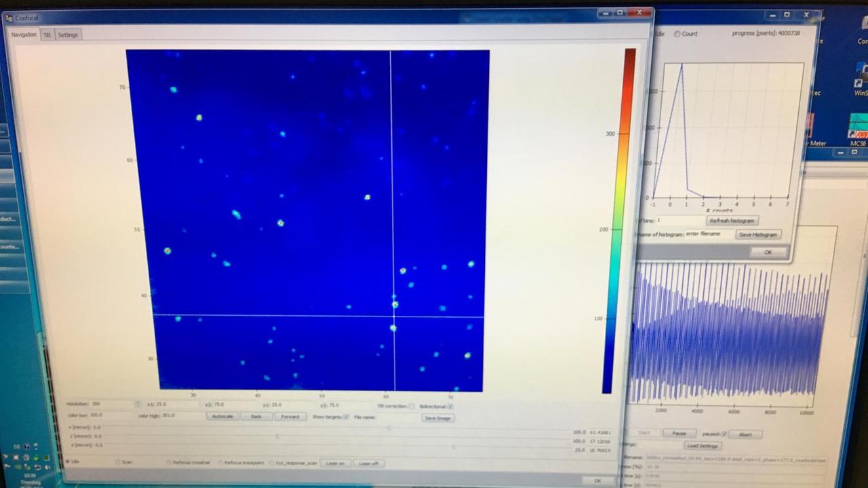The height and width of the screenshot is (488, 868).
Task: Turn the laser off
Action: 368,464
